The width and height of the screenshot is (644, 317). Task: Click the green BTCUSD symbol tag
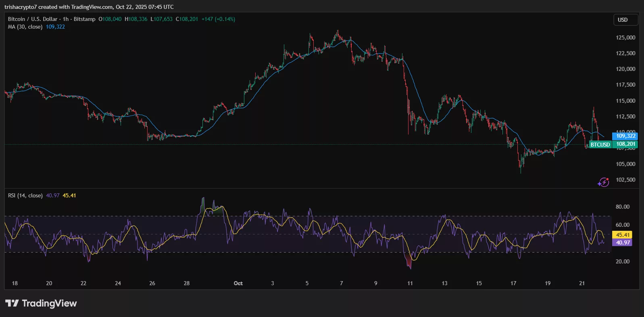pyautogui.click(x=600, y=145)
